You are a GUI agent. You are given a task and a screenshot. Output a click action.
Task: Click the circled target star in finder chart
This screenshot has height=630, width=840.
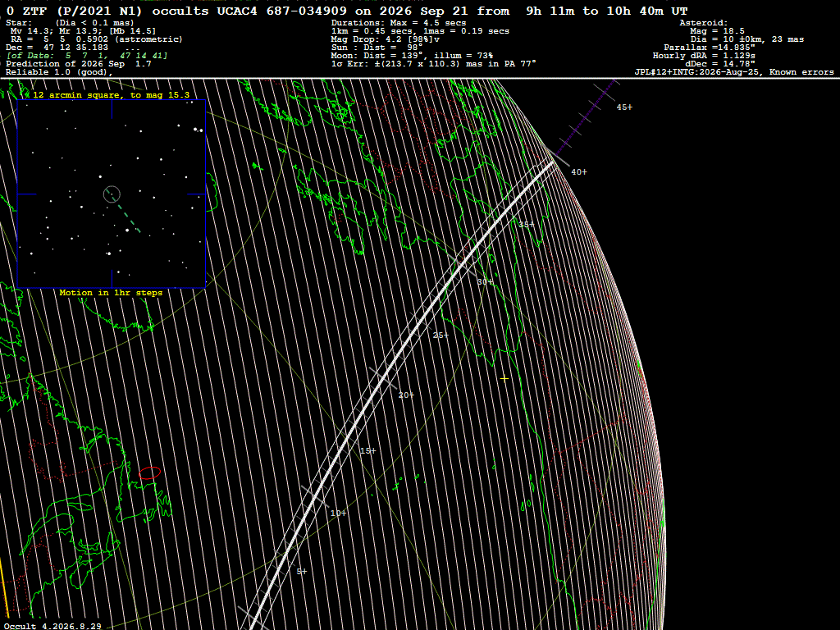pyautogui.click(x=112, y=194)
